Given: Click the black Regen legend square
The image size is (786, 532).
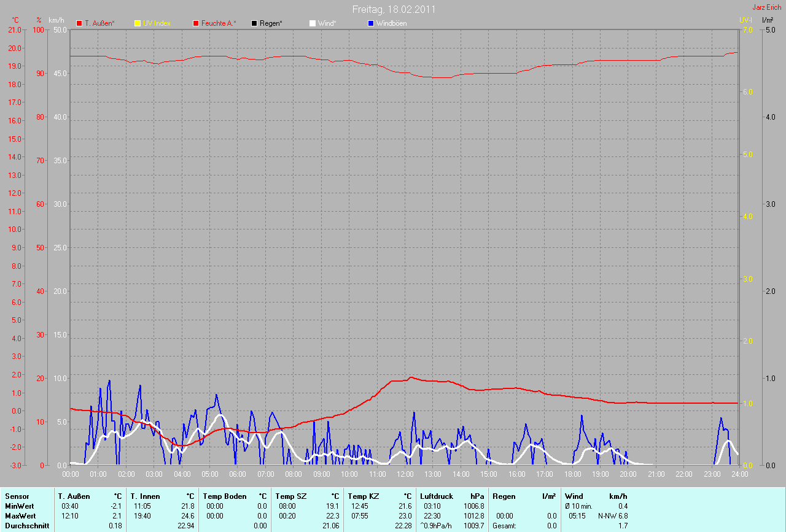Looking at the screenshot, I should click(254, 23).
